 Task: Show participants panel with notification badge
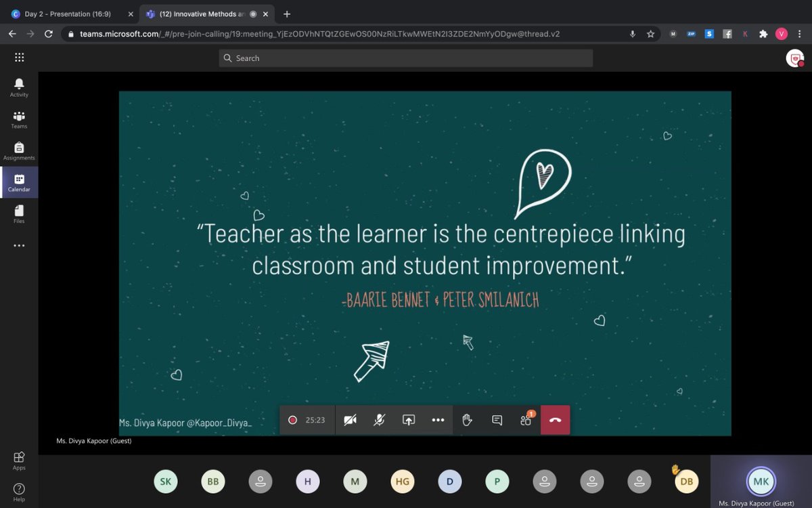pyautogui.click(x=526, y=420)
